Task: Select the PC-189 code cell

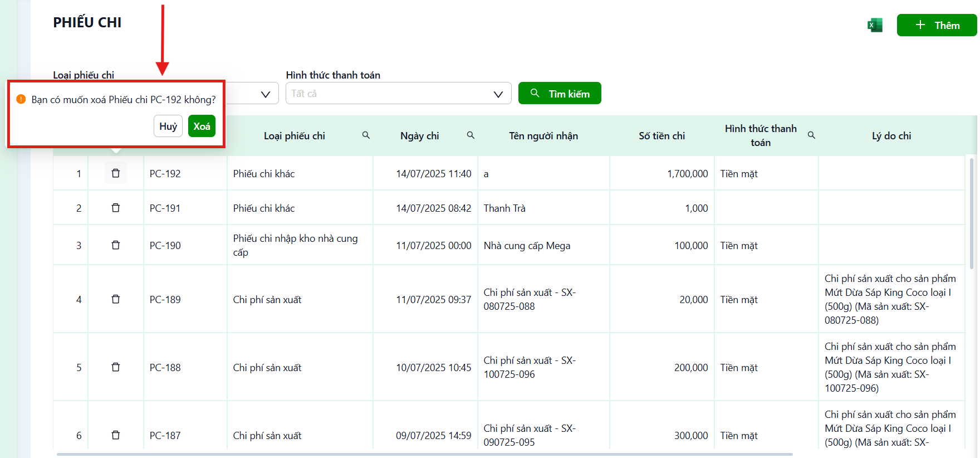Action: tap(185, 299)
